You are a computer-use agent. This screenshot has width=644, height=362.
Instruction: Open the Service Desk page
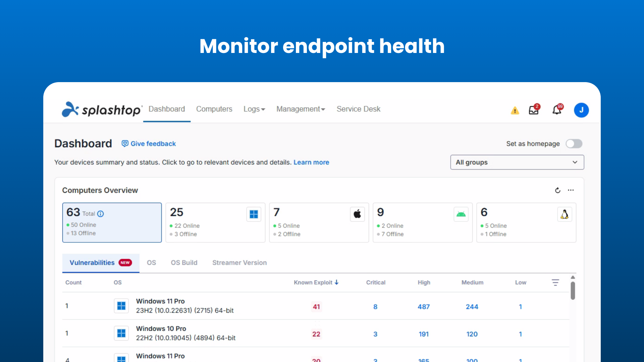[358, 109]
